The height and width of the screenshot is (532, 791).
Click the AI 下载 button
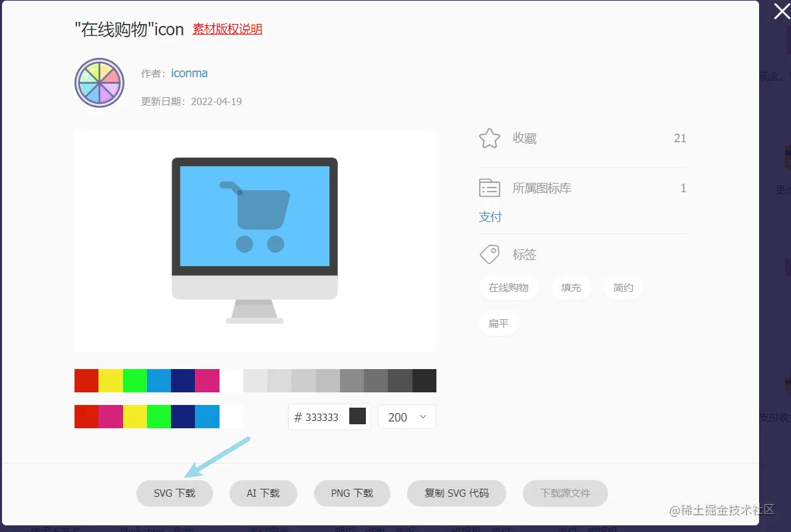pos(263,493)
